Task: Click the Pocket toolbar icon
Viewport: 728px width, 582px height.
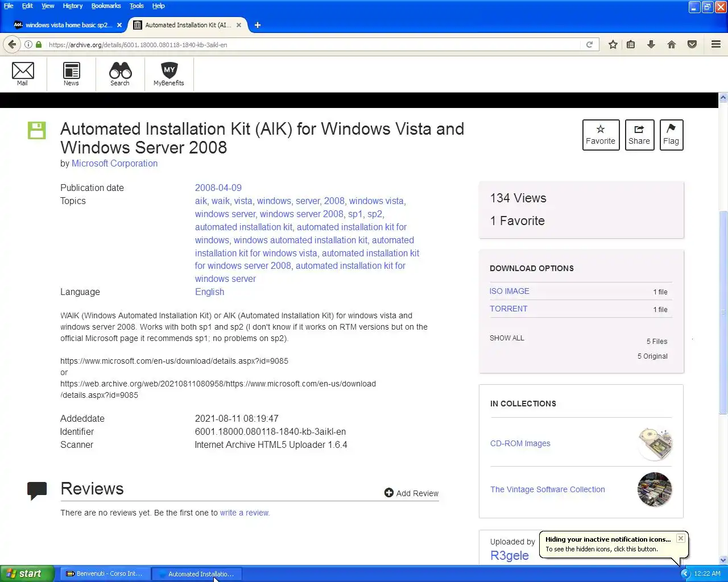Action: (x=692, y=44)
